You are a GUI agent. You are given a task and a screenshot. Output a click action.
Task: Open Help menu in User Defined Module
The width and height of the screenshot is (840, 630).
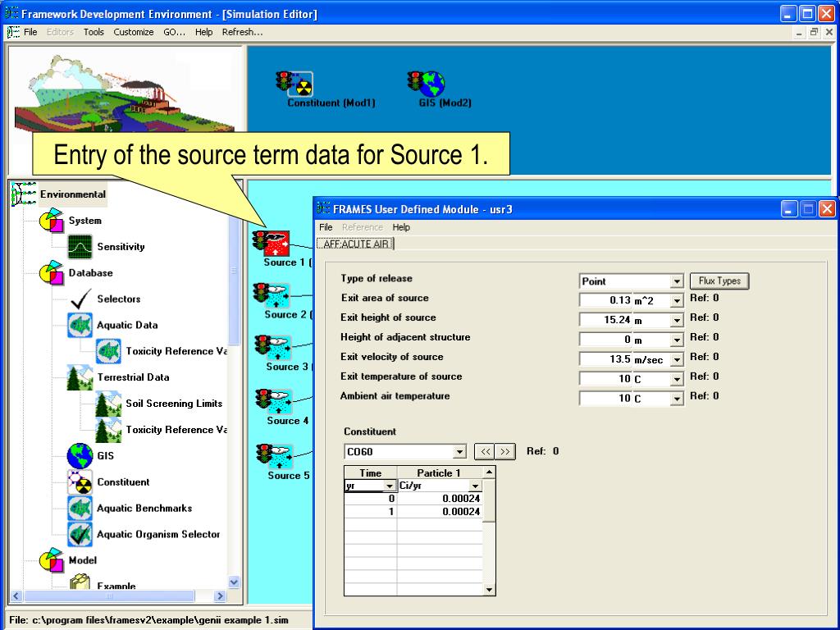pyautogui.click(x=401, y=227)
